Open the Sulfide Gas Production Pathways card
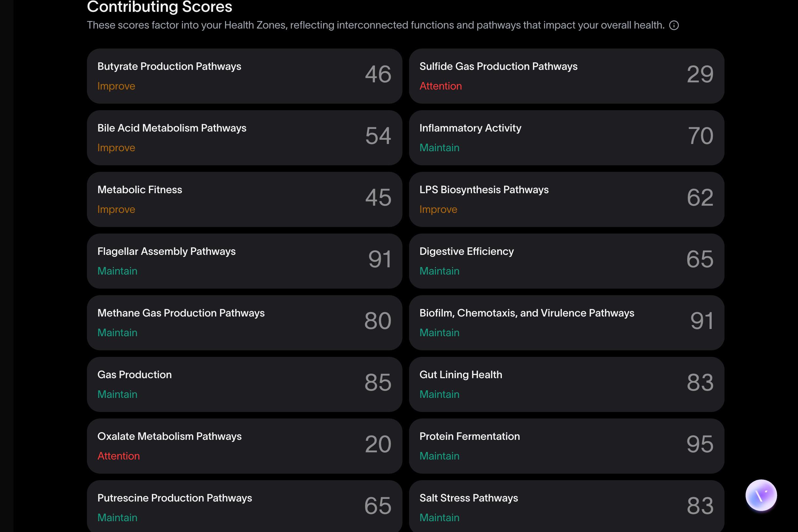 (567, 76)
